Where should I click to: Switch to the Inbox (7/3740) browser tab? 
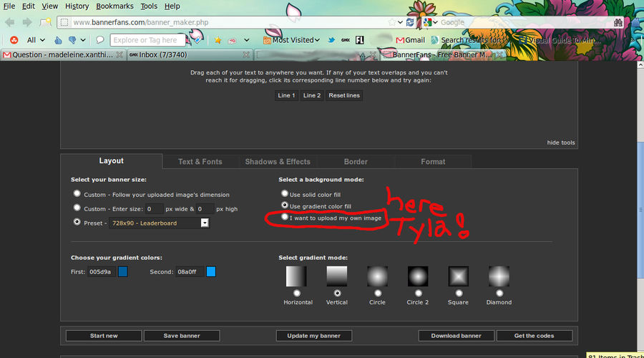pos(189,54)
